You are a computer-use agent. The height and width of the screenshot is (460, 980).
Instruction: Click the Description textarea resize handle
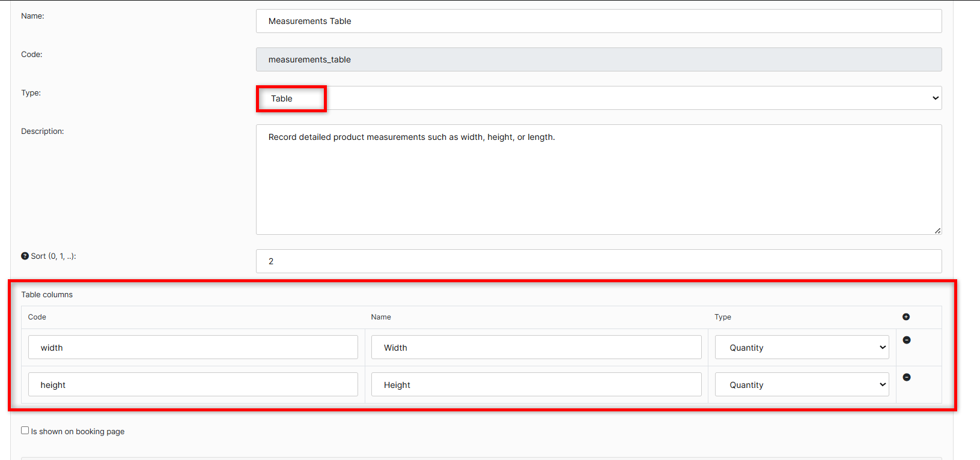pyautogui.click(x=937, y=231)
